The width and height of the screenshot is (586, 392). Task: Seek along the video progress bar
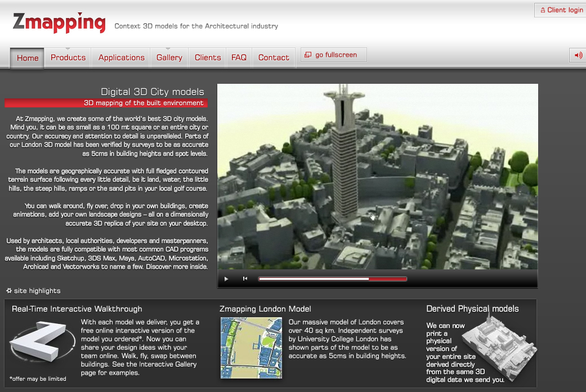333,279
